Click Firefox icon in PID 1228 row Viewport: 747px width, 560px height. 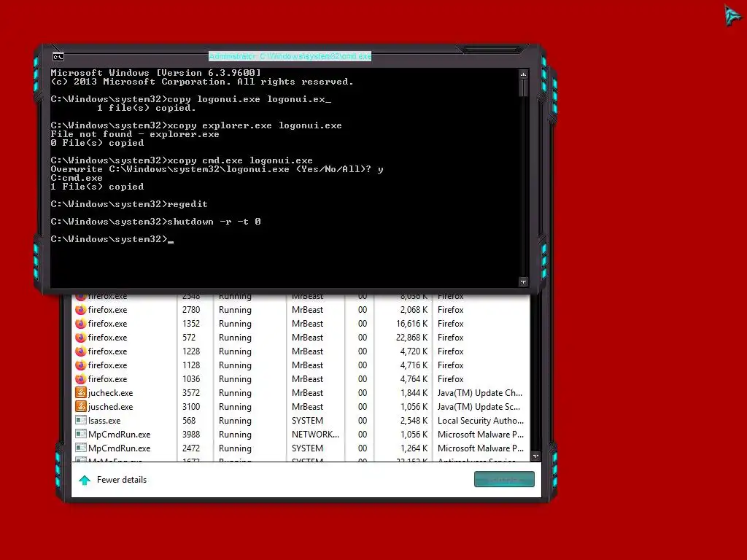click(80, 351)
